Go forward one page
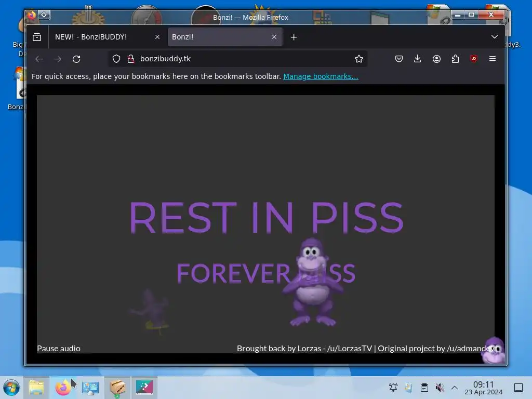This screenshot has width=532, height=399. pyautogui.click(x=58, y=59)
